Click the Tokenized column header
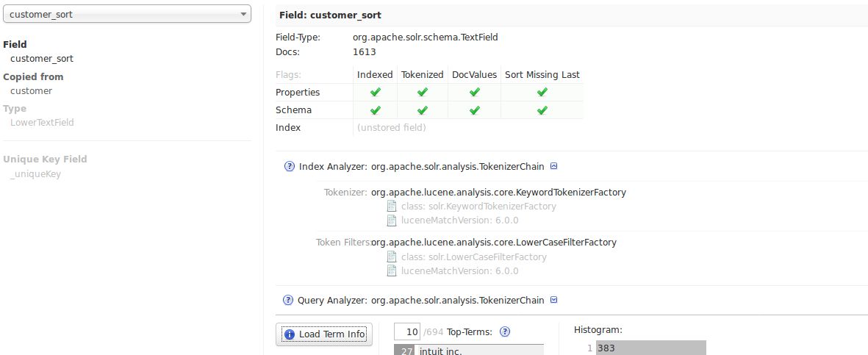 point(423,75)
